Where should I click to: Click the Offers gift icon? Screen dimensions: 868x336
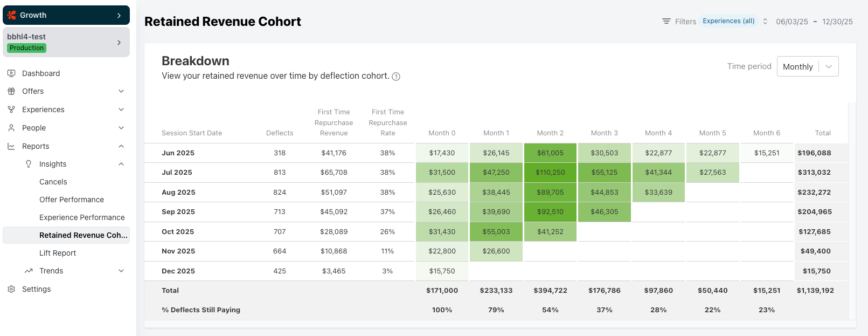click(x=11, y=91)
